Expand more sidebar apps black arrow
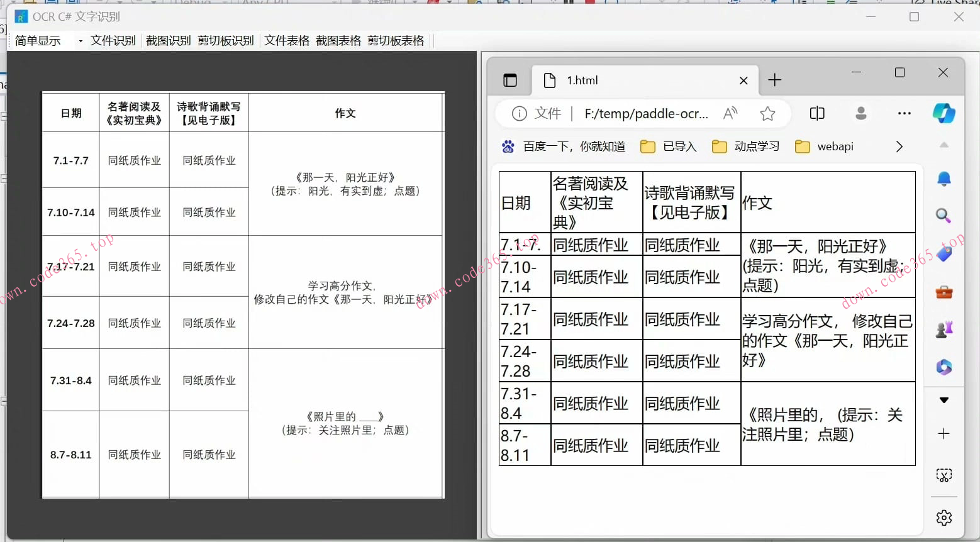The width and height of the screenshot is (980, 542). tap(944, 401)
